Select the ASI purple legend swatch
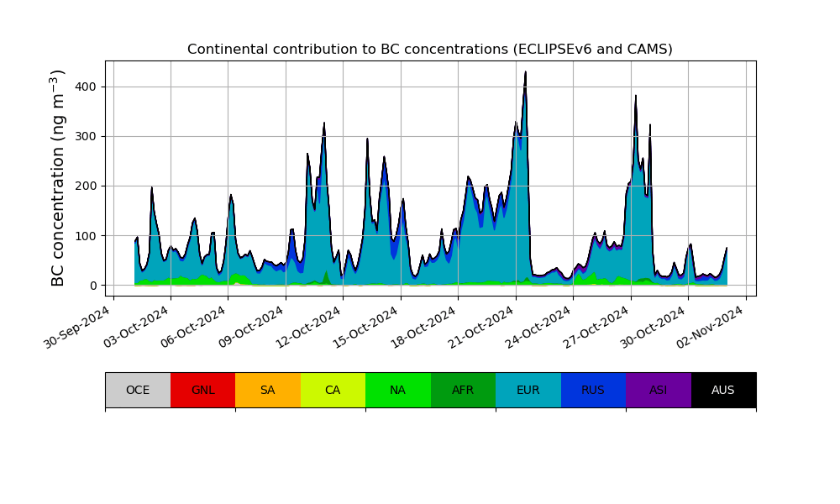This screenshot has width=840, height=504. click(659, 390)
